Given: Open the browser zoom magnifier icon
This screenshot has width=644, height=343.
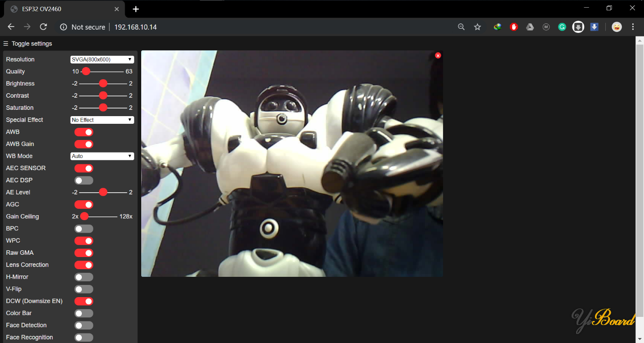Looking at the screenshot, I should coord(461,27).
